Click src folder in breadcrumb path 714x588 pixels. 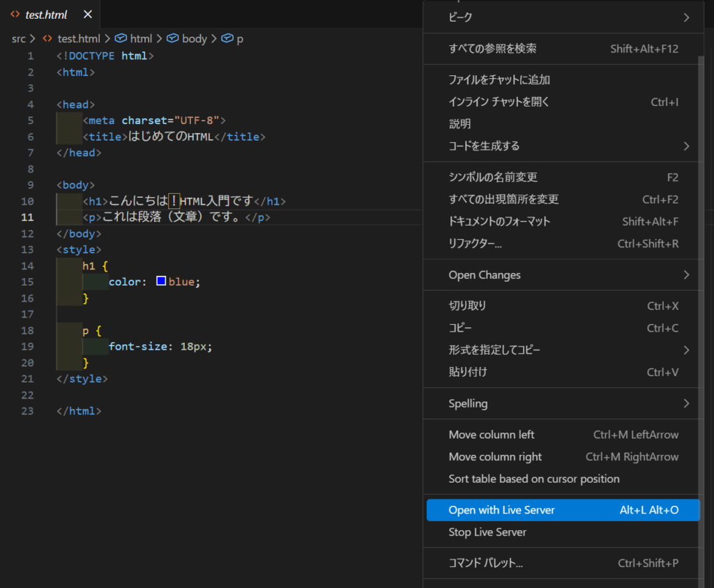point(18,39)
